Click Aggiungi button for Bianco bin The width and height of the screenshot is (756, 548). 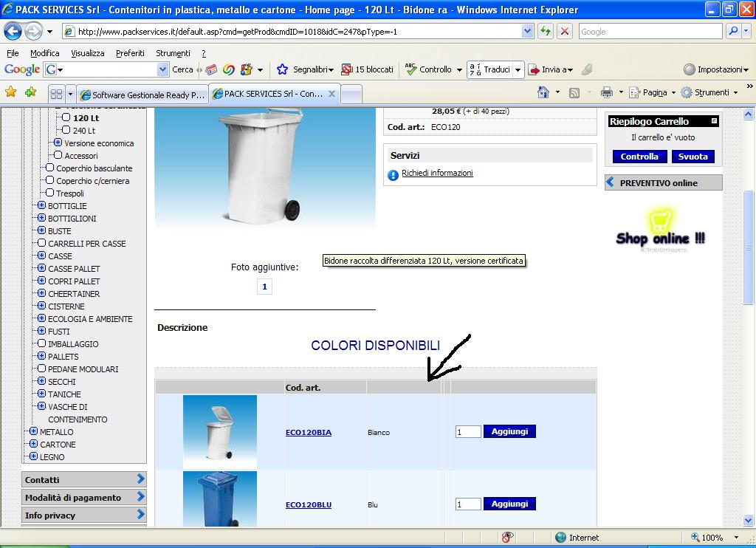click(x=509, y=431)
